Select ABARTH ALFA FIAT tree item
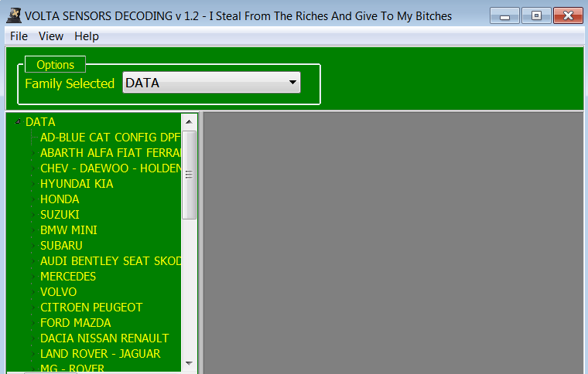 pyautogui.click(x=110, y=153)
